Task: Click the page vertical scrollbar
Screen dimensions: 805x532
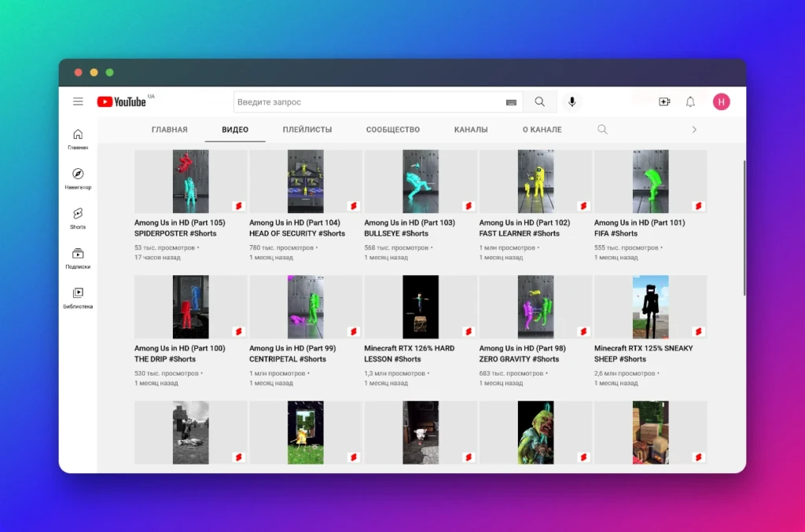Action: [744, 227]
